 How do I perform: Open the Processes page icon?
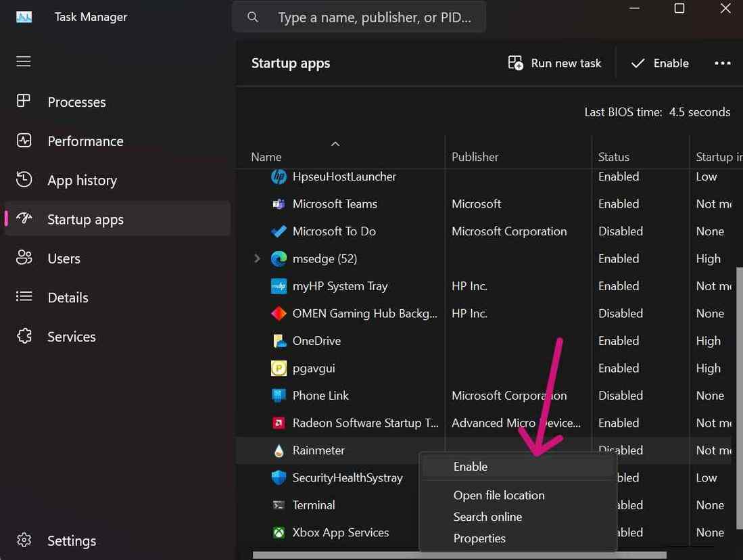(x=24, y=101)
